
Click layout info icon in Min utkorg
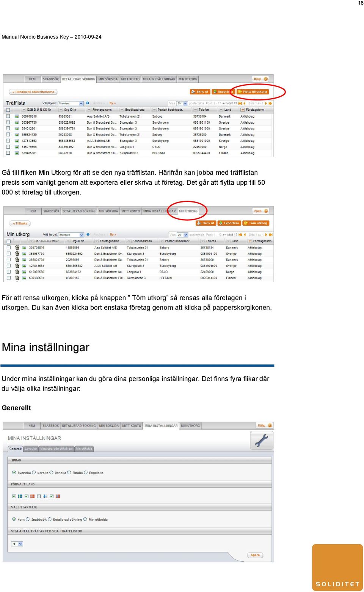pyautogui.click(x=88, y=234)
